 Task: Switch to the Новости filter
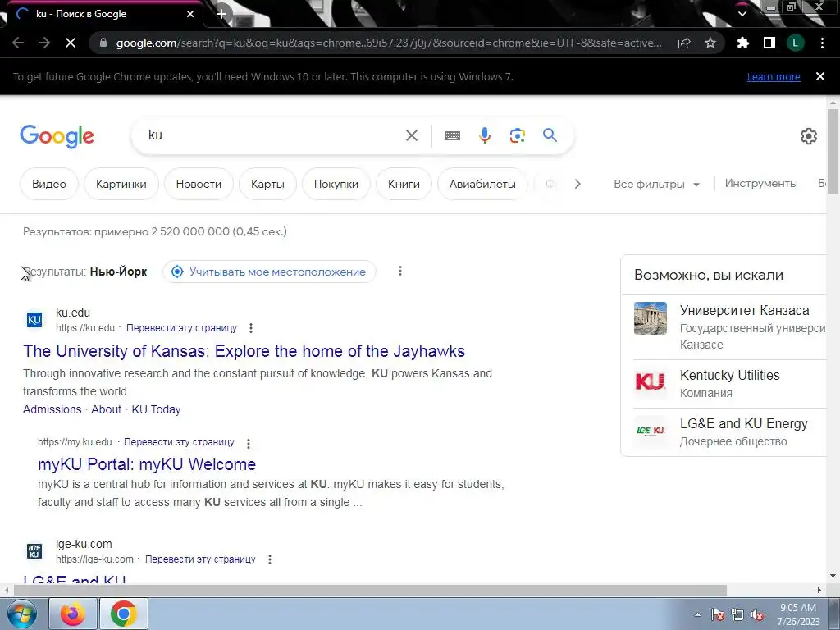click(x=199, y=184)
